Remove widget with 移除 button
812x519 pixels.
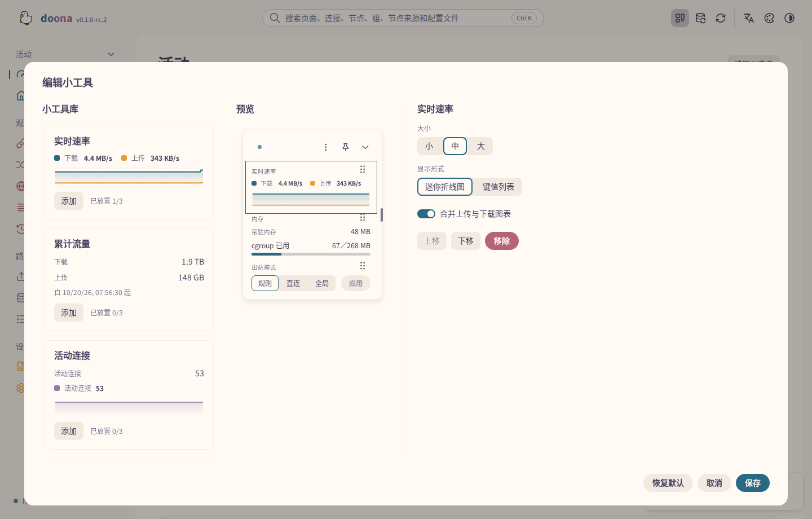pyautogui.click(x=502, y=241)
